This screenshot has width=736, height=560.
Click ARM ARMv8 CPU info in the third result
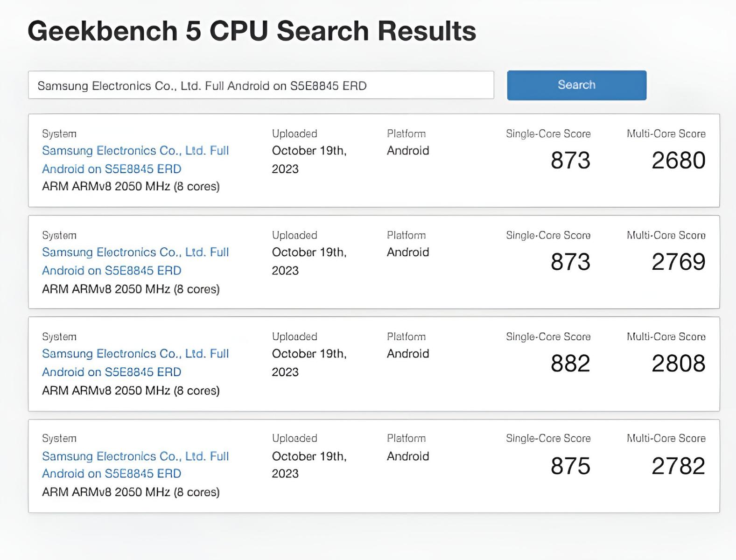coord(131,391)
